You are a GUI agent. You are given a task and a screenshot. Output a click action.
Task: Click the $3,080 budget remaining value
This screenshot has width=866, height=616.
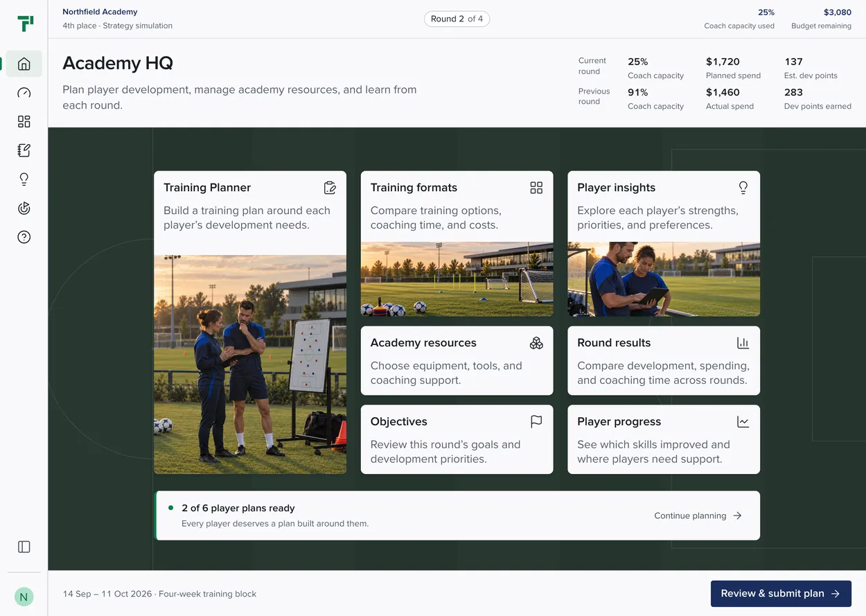[837, 12]
